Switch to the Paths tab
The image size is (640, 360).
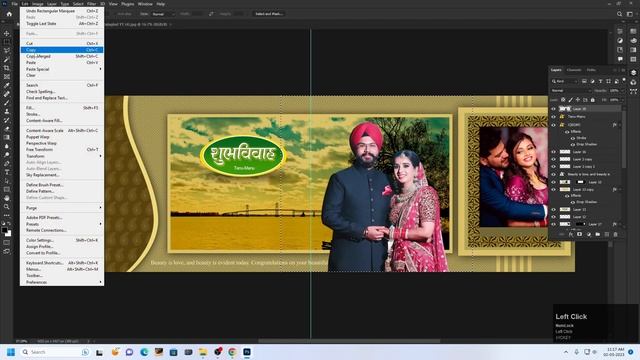click(591, 70)
